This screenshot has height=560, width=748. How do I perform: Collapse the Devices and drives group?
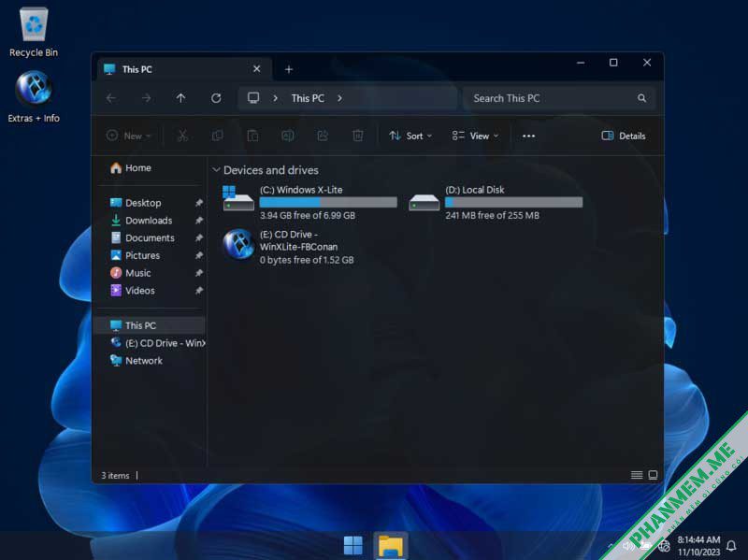[x=216, y=170]
